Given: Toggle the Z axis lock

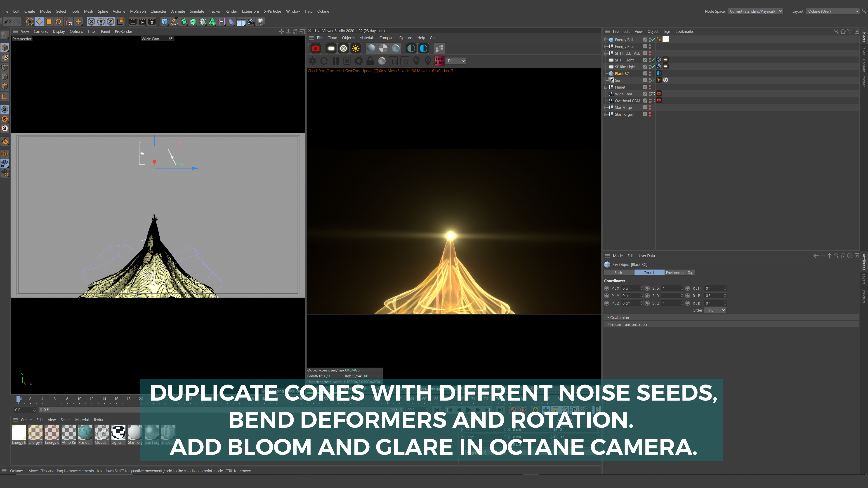Looking at the screenshot, I should [110, 22].
